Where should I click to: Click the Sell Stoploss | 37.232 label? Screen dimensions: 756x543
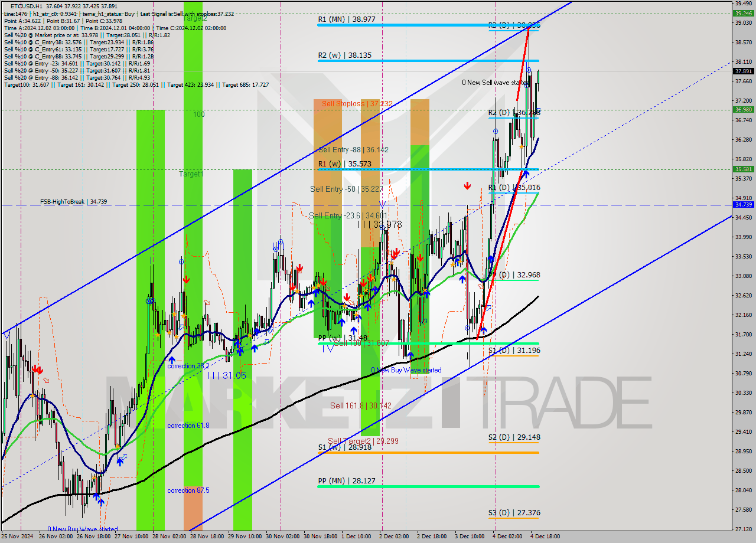point(357,104)
